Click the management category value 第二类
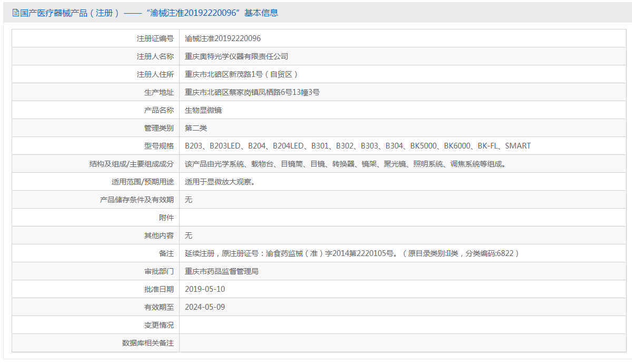The image size is (632, 364). pos(196,128)
